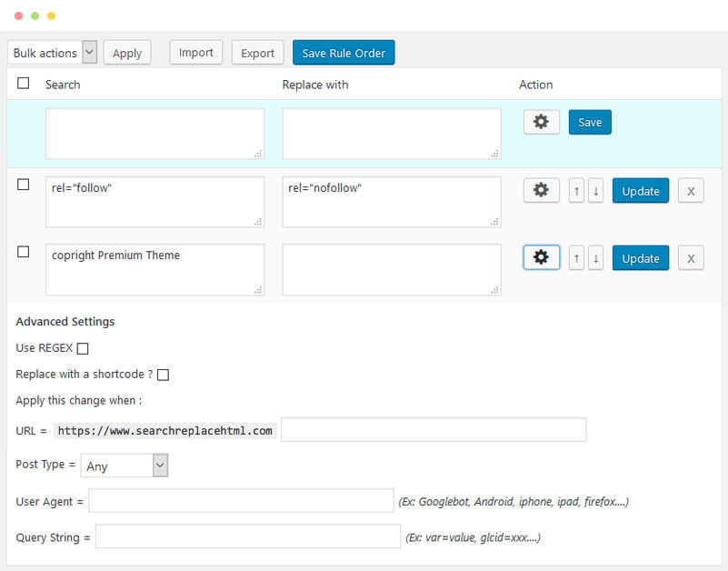Image resolution: width=728 pixels, height=571 pixels.
Task: Click the Export button
Action: point(258,53)
